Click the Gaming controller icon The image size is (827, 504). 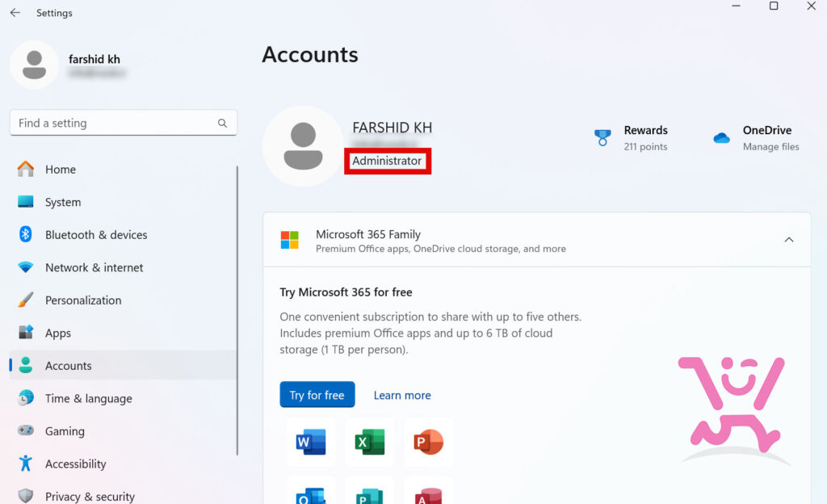tap(25, 430)
